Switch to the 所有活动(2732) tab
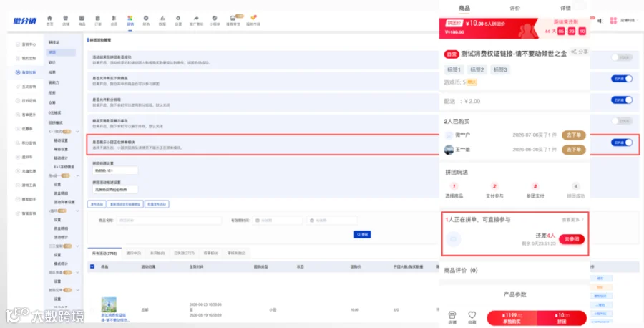 pyautogui.click(x=104, y=254)
